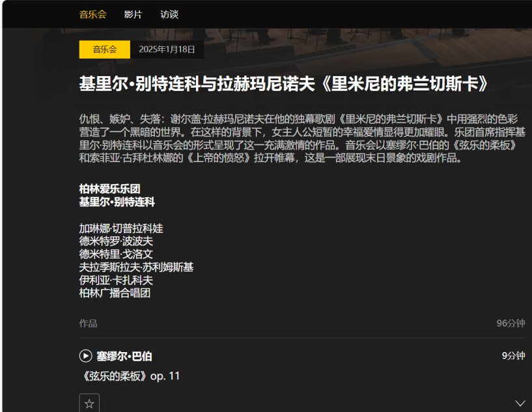Click the work title 《弦乐的柔板》 op. 11
The width and height of the screenshot is (532, 412).
130,376
